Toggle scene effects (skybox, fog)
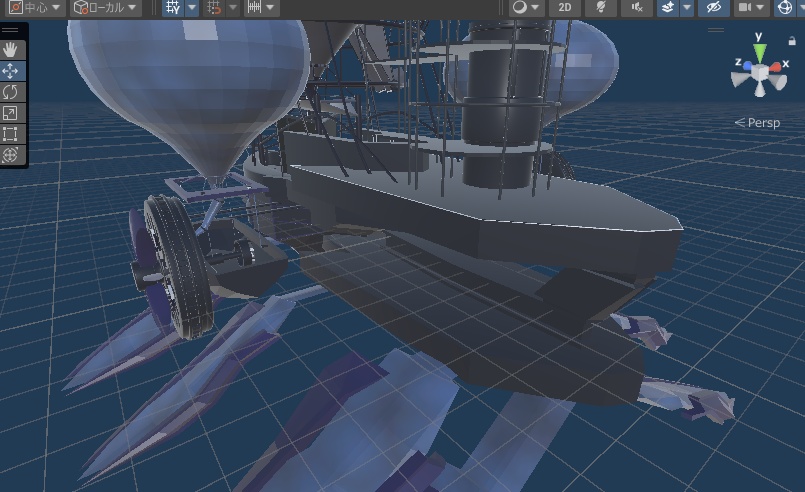Image resolution: width=805 pixels, height=492 pixels. (668, 8)
